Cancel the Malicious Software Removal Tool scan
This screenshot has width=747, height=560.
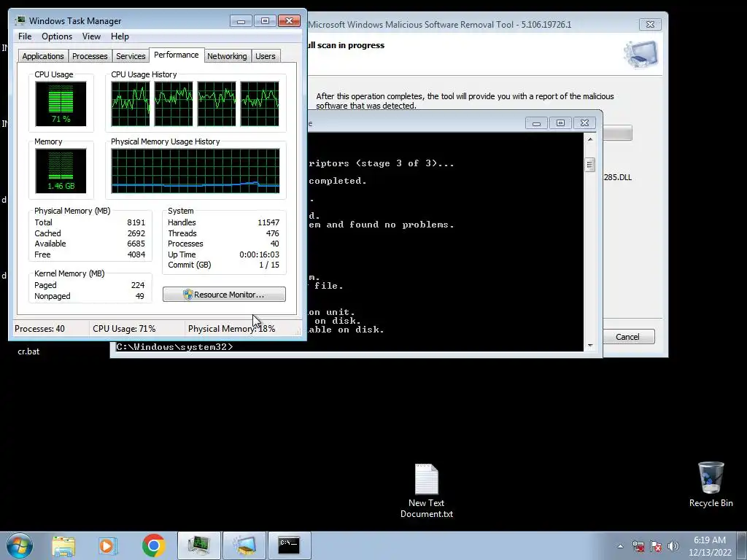627,337
